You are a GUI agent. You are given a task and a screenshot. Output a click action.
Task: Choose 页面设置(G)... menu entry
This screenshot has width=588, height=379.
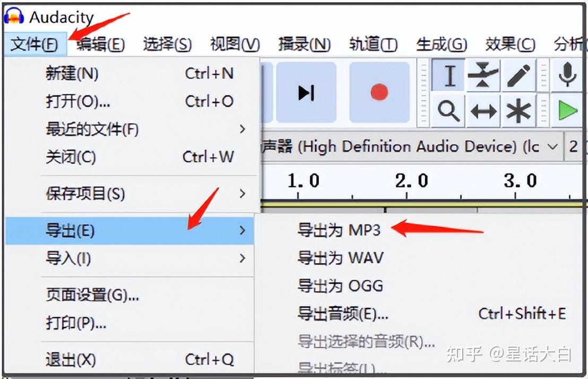point(129,295)
